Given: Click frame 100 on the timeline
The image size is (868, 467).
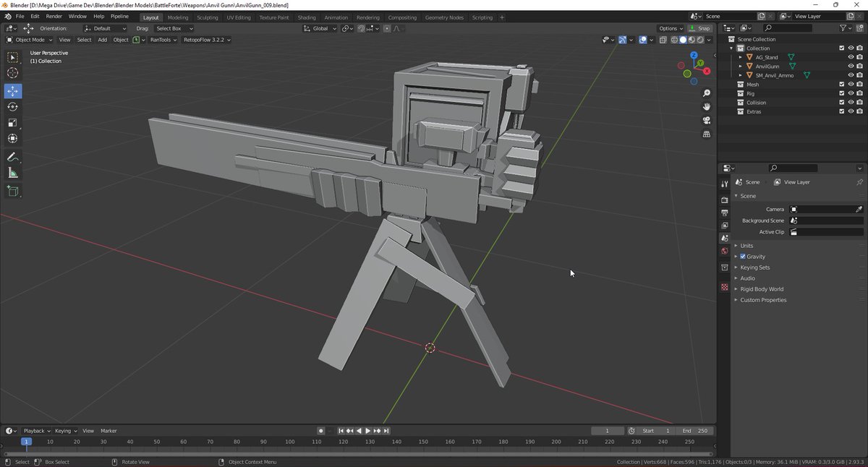Looking at the screenshot, I should [x=290, y=441].
